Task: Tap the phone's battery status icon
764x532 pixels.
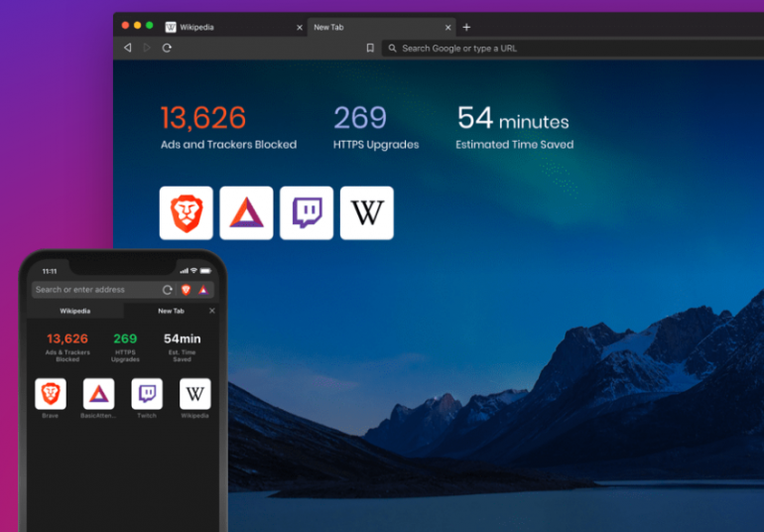Action: click(x=205, y=271)
